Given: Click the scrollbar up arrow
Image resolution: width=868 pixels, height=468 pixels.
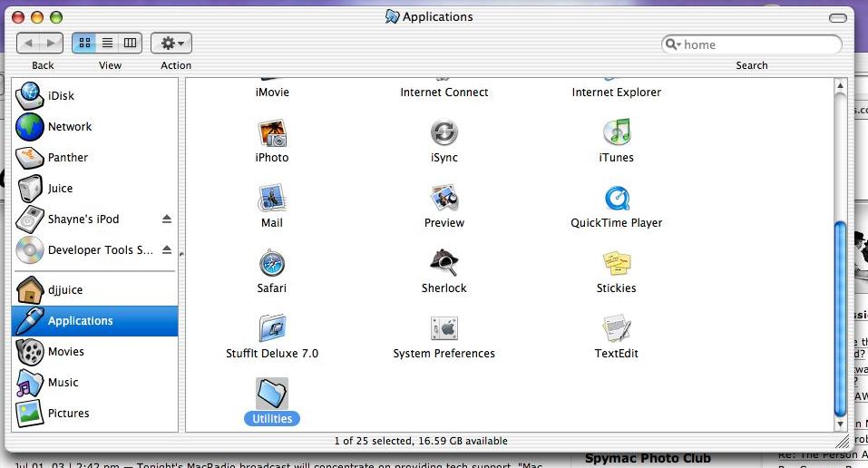Looking at the screenshot, I should [x=840, y=86].
